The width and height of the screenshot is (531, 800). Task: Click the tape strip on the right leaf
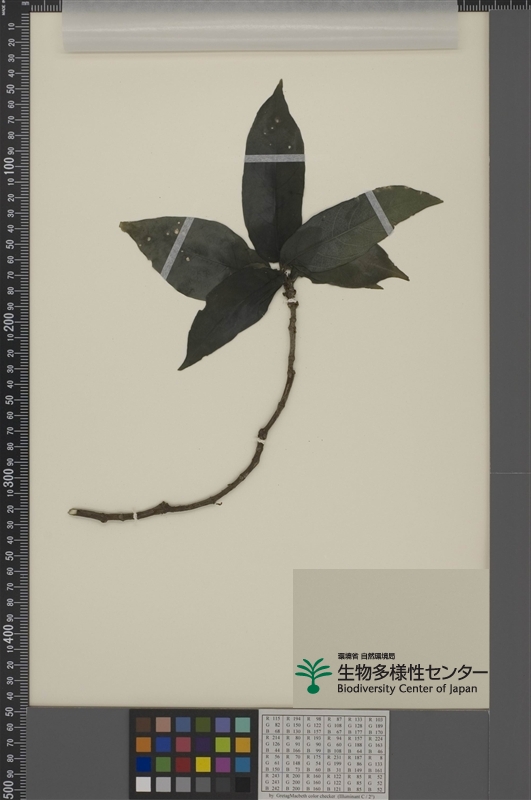pyautogui.click(x=380, y=213)
